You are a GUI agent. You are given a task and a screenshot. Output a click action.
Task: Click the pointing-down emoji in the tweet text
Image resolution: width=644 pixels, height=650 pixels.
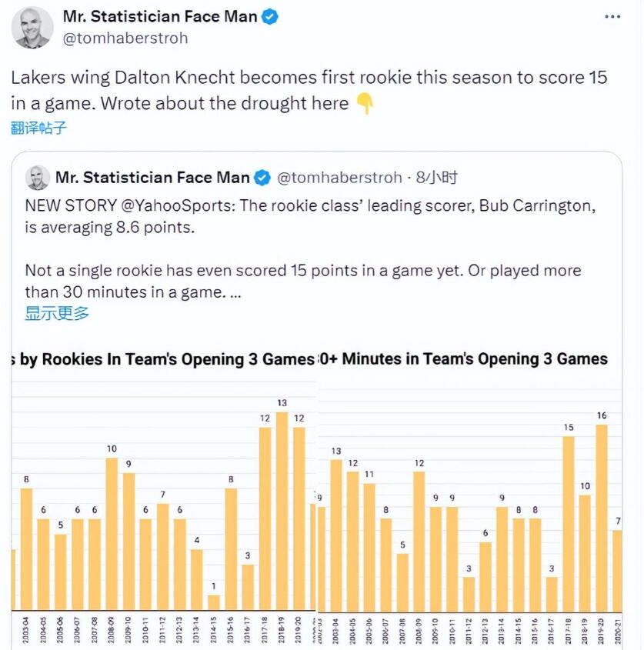(x=365, y=103)
